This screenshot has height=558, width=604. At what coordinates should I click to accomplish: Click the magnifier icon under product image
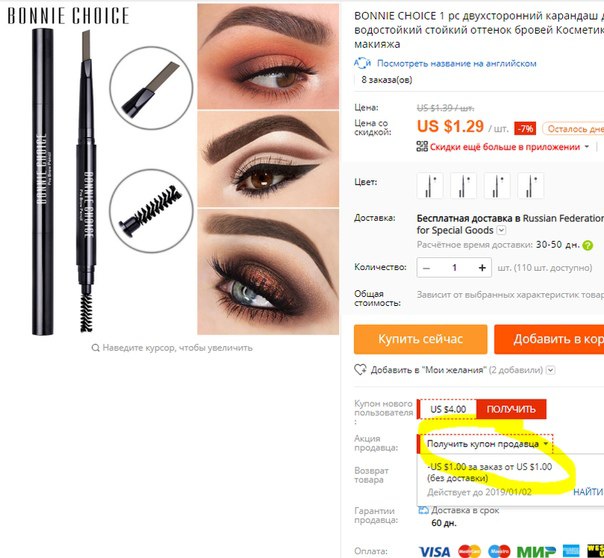click(x=95, y=348)
